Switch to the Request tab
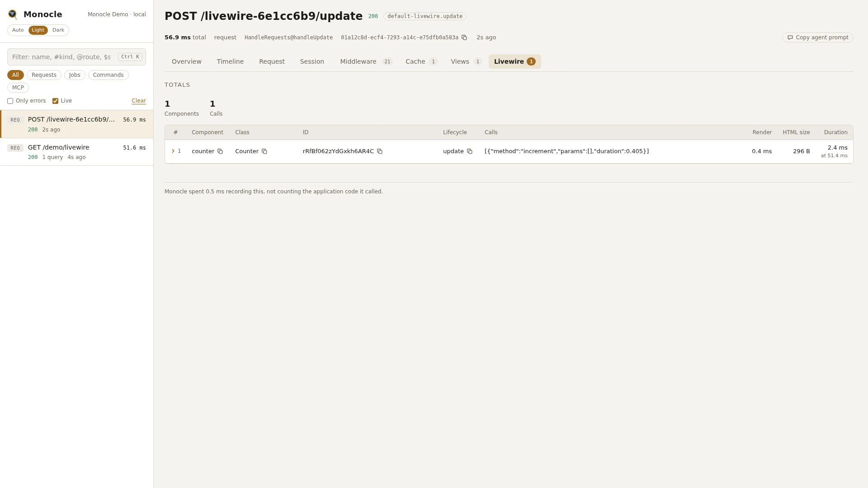Screen dimensions: 868x488 pyautogui.click(x=272, y=61)
